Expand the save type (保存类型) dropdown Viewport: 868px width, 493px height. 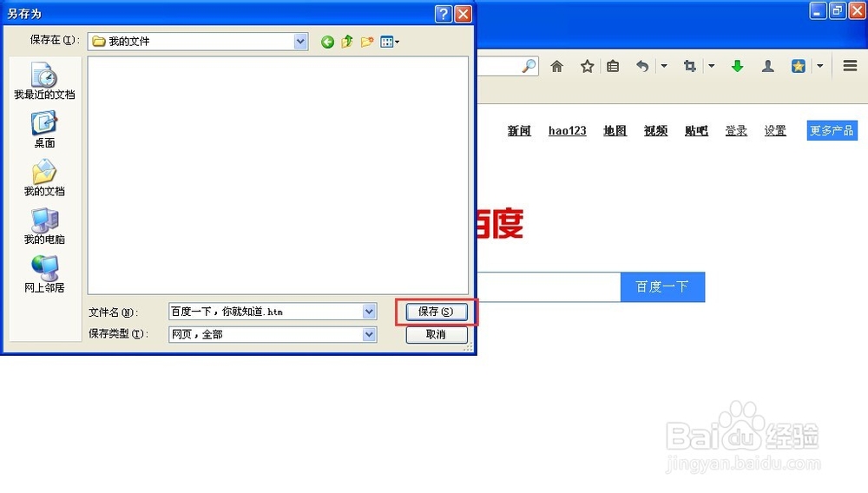click(x=369, y=334)
